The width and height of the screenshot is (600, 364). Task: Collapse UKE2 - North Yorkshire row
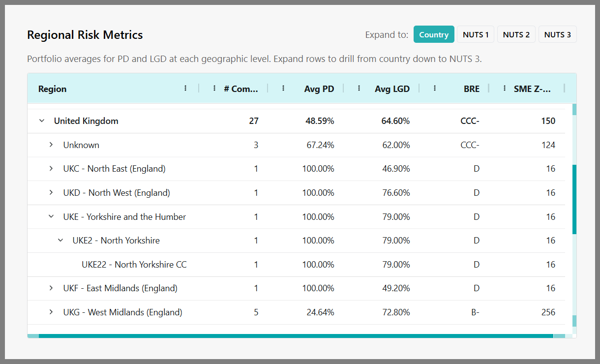pyautogui.click(x=60, y=240)
